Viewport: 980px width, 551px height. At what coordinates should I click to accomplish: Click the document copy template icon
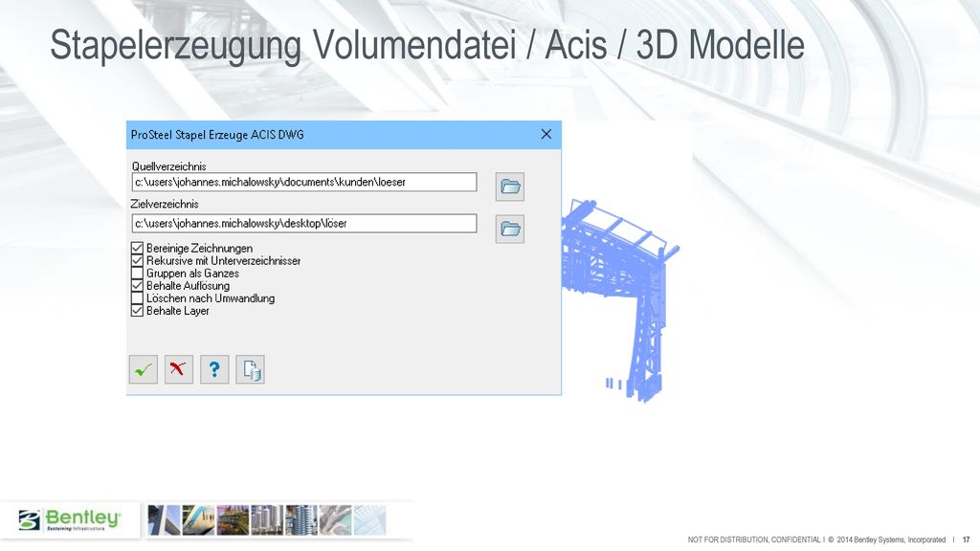tap(250, 369)
